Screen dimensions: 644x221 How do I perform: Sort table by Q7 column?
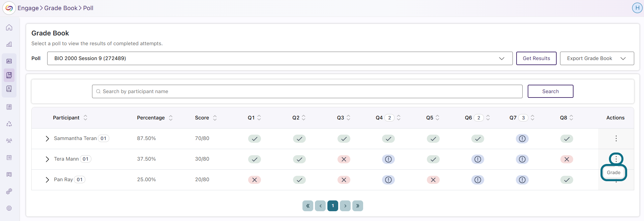pos(532,118)
